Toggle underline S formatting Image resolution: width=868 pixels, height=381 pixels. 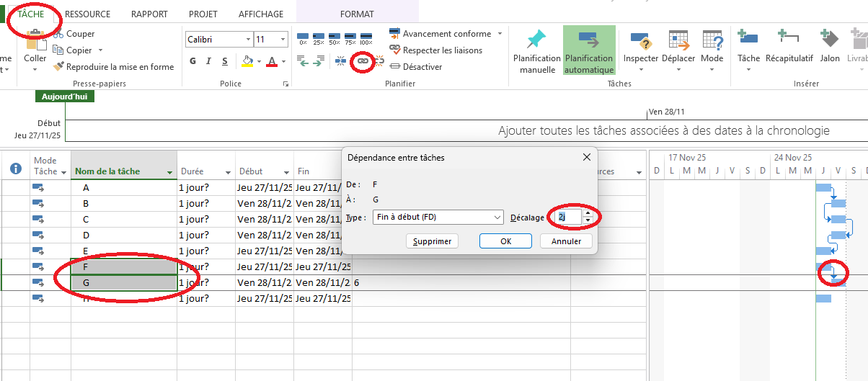click(x=225, y=61)
